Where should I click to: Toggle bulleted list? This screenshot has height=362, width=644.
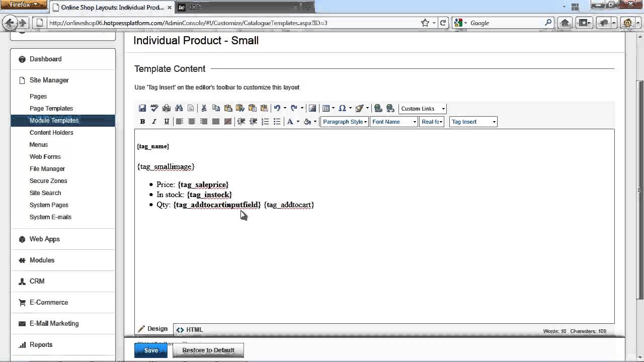(277, 121)
